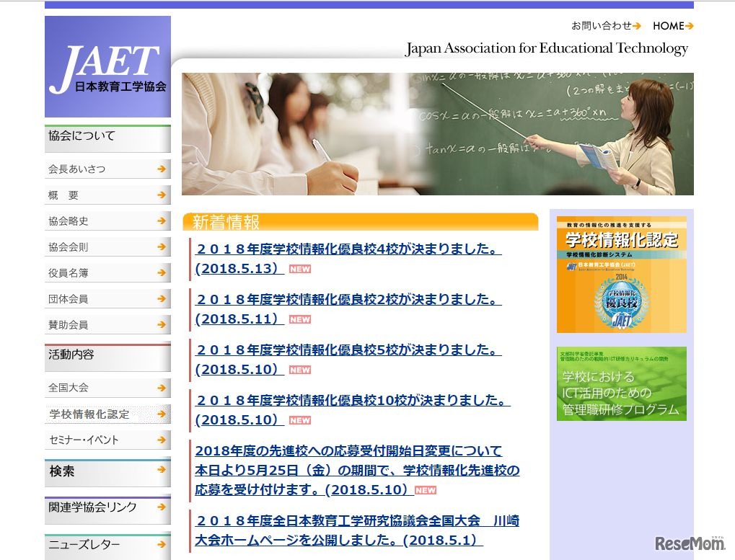Click the arrow icon on 概 要 row

point(162,195)
